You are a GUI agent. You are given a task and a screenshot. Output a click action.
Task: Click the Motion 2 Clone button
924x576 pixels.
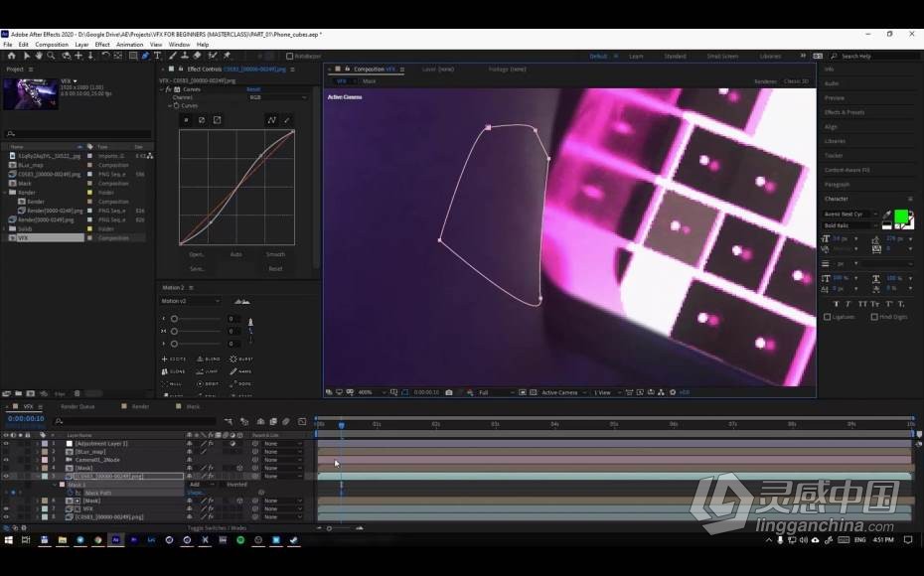pos(174,371)
